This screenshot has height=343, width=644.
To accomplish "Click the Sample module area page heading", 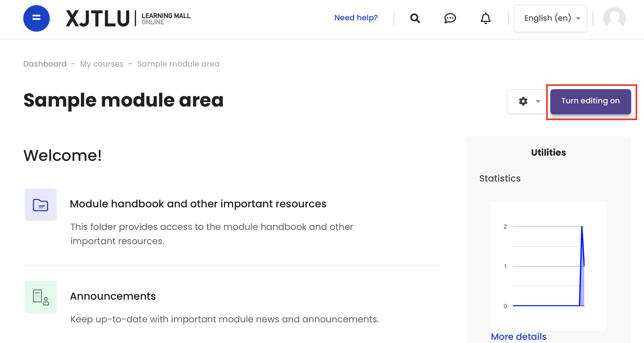I will [123, 100].
